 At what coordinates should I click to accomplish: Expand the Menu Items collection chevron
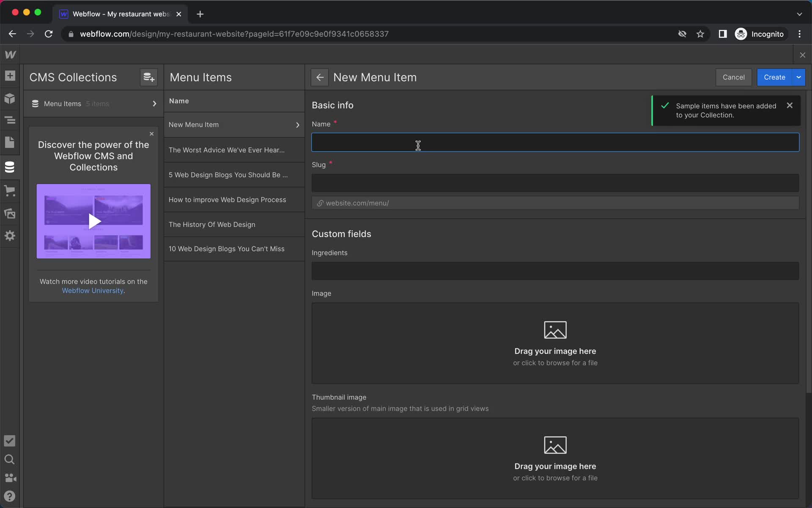[154, 104]
